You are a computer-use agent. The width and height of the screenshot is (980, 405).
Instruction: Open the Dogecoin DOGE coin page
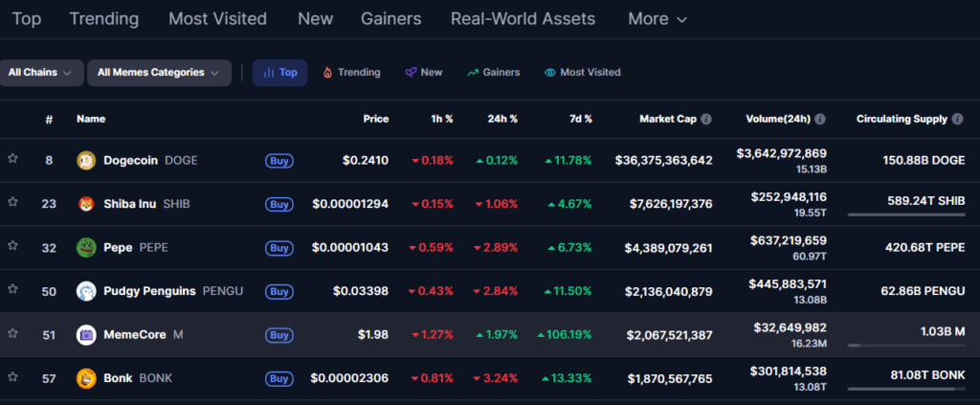150,161
